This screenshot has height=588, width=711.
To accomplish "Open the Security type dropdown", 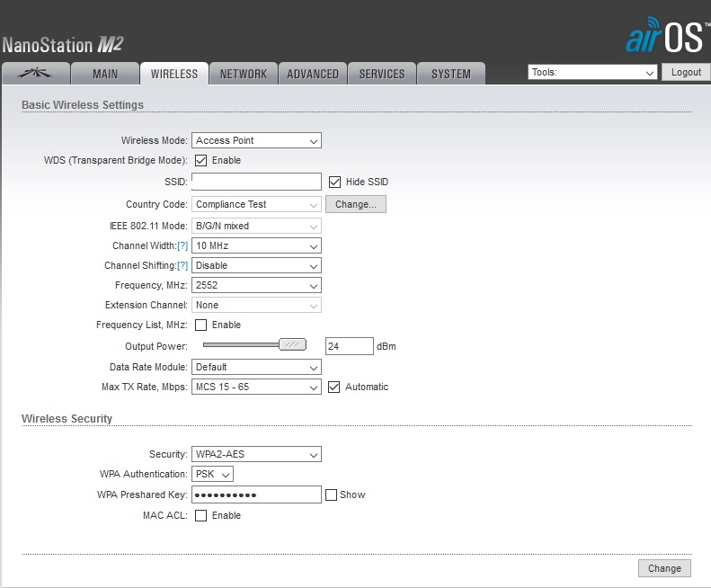I will [256, 455].
